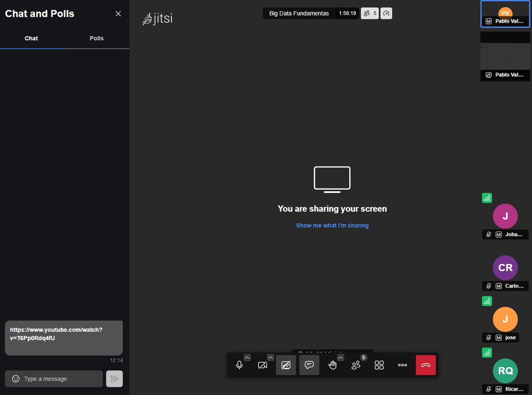Toggle tile view
This screenshot has width=532, height=395.
(x=379, y=365)
